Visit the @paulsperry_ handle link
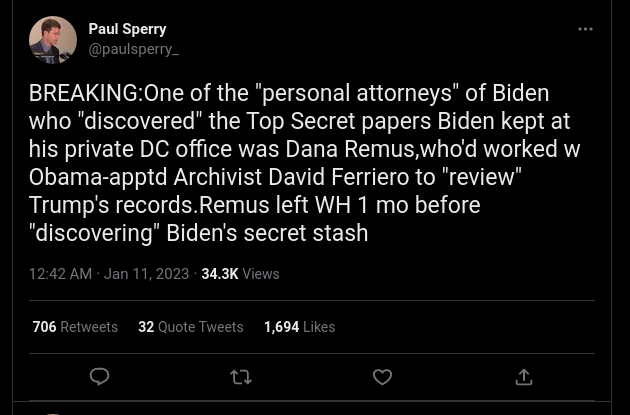 click(133, 49)
